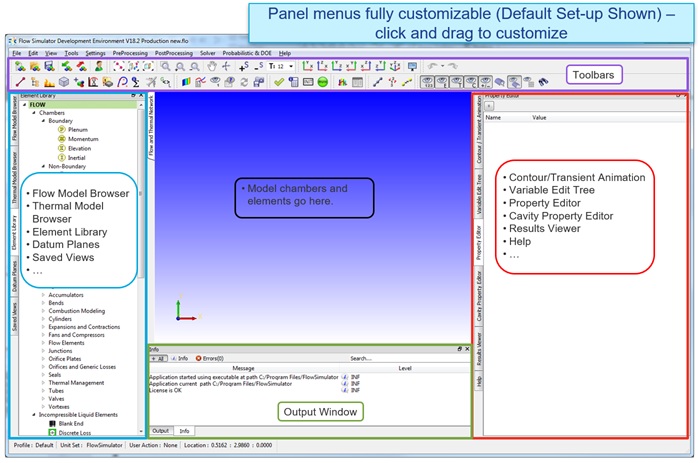Expand the Valves category in tree
Screen dimensions: 698x463
click(61, 397)
